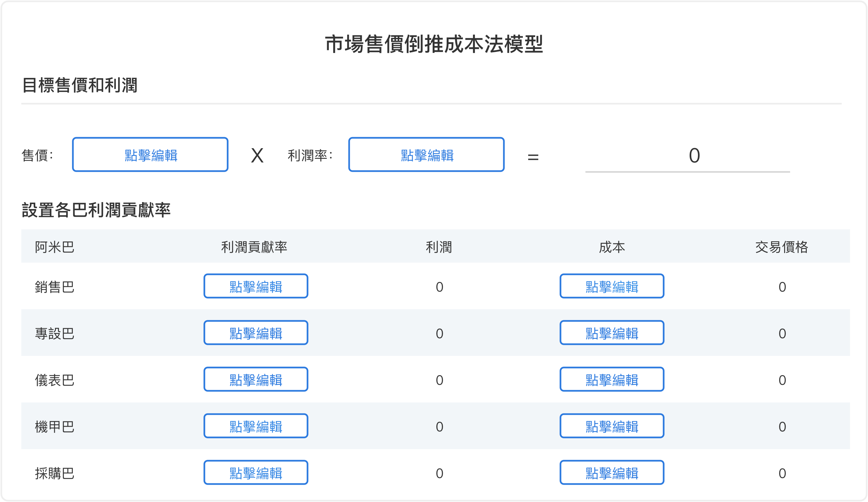Select the 機甲巴 row label
The image size is (868, 502).
tap(55, 426)
